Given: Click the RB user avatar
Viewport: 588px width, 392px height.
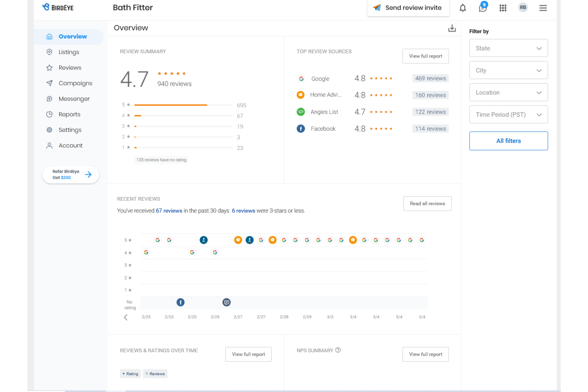Looking at the screenshot, I should point(523,8).
